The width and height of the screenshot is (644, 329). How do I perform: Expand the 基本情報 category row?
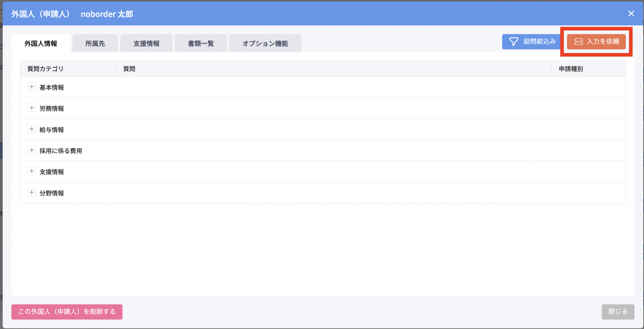(x=32, y=87)
